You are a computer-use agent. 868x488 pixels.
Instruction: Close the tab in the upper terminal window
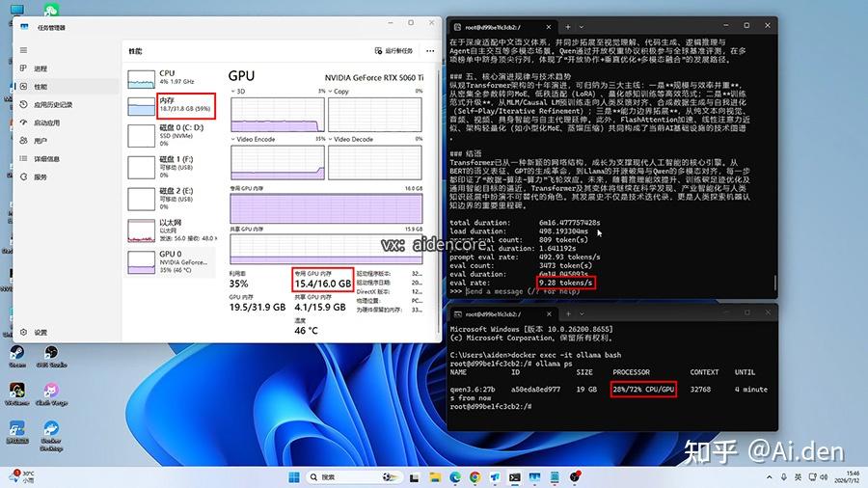point(549,27)
